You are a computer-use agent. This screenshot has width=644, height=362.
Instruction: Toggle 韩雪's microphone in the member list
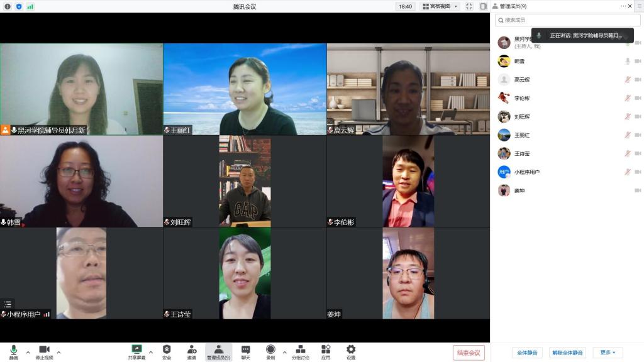627,61
